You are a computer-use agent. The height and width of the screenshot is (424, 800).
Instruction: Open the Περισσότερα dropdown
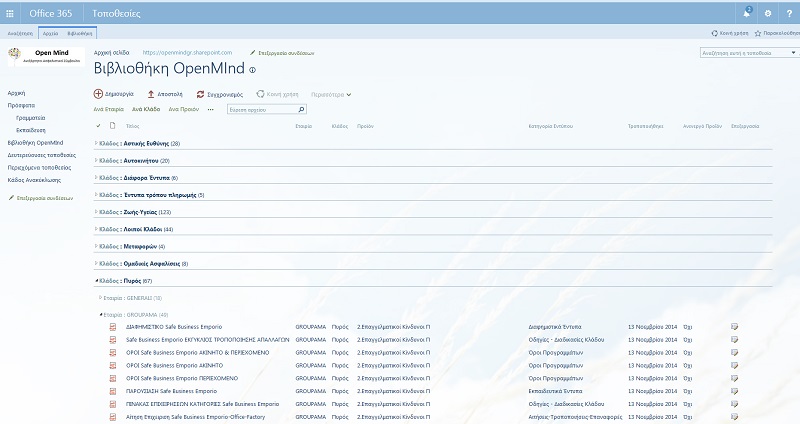point(331,94)
